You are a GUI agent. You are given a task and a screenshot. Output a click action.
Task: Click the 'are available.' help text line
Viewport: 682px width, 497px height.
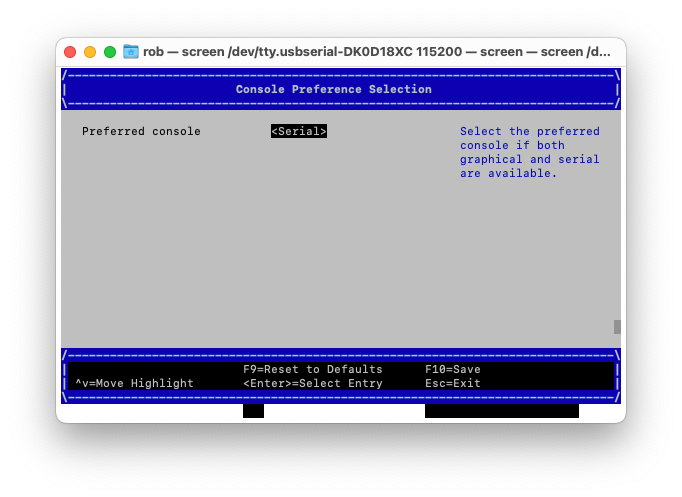pyautogui.click(x=508, y=173)
